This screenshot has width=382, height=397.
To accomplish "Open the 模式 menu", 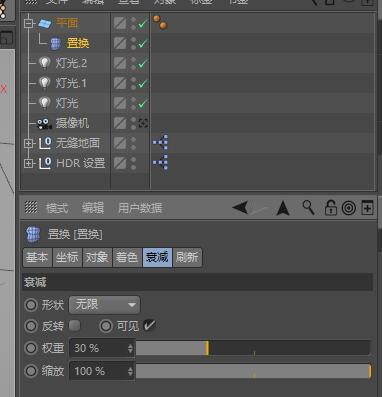I will click(x=57, y=208).
